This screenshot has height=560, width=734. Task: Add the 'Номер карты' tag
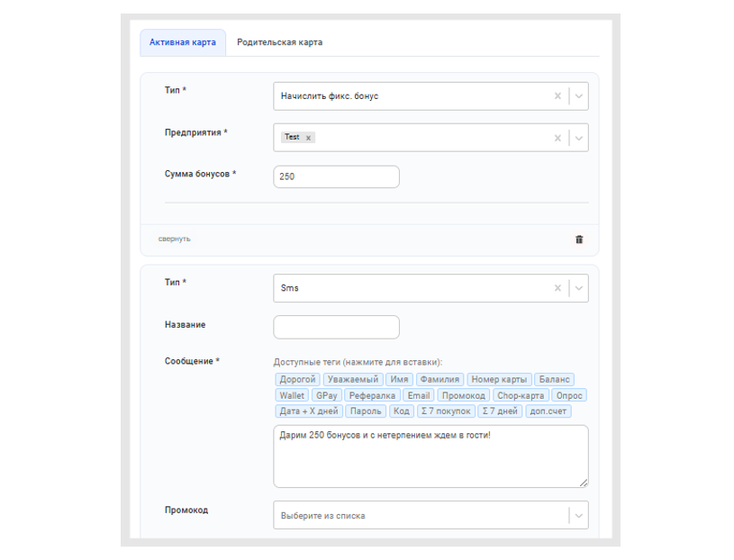pyautogui.click(x=498, y=380)
